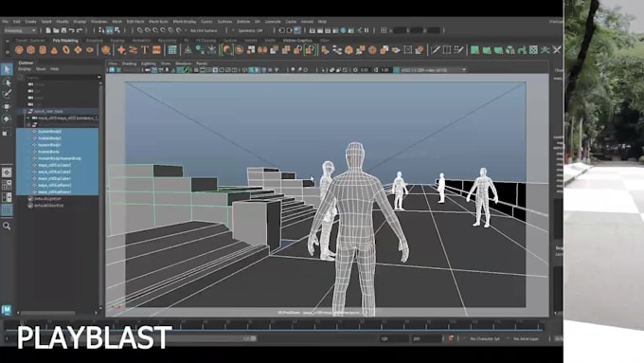Toggle the Symmetry Off setting
This screenshot has height=363, width=644.
pos(250,30)
